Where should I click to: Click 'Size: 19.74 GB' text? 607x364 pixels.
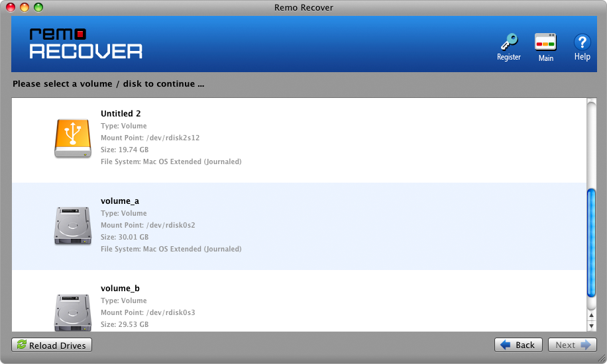125,150
